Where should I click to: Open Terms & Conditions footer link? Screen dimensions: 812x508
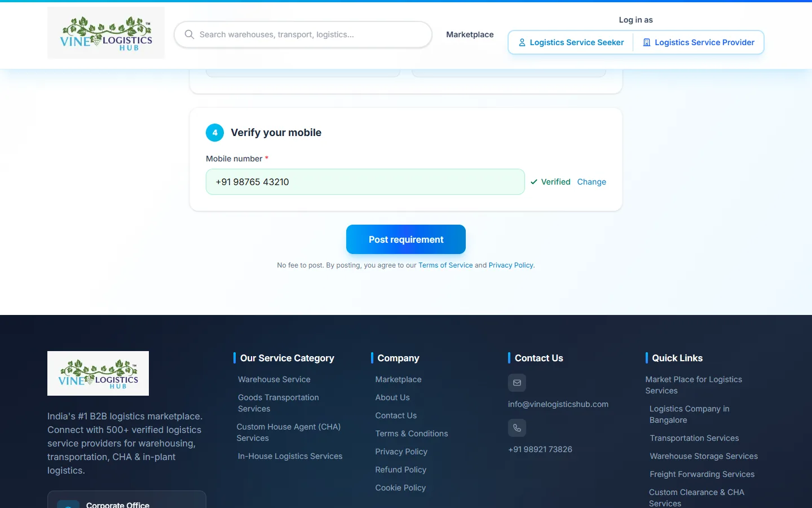tap(412, 433)
